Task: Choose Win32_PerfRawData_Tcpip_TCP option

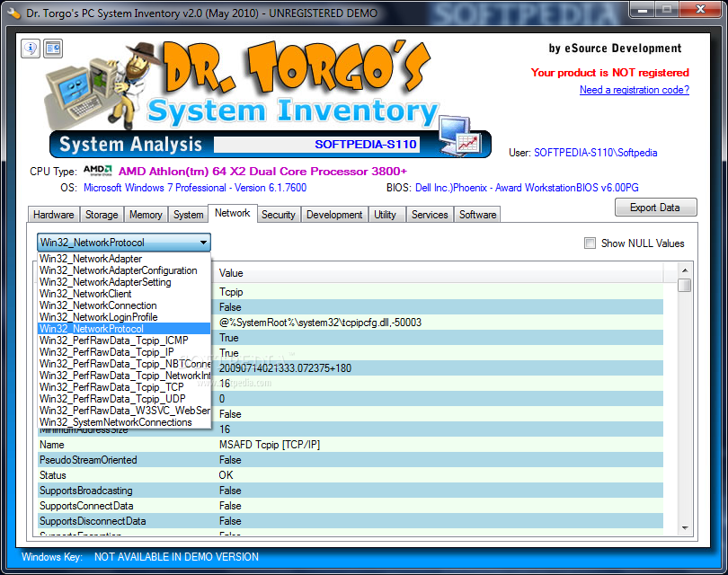Action: pyautogui.click(x=123, y=387)
